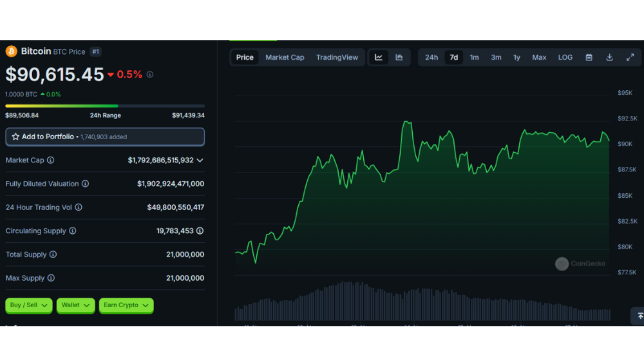The width and height of the screenshot is (644, 362).
Task: Click the $90,615.45 price value
Action: [x=55, y=74]
